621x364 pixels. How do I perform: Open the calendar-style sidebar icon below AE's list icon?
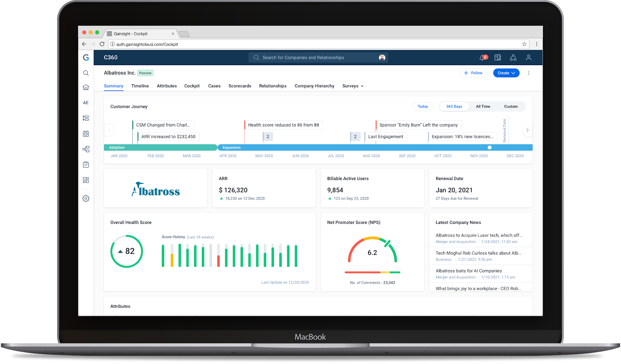[86, 134]
